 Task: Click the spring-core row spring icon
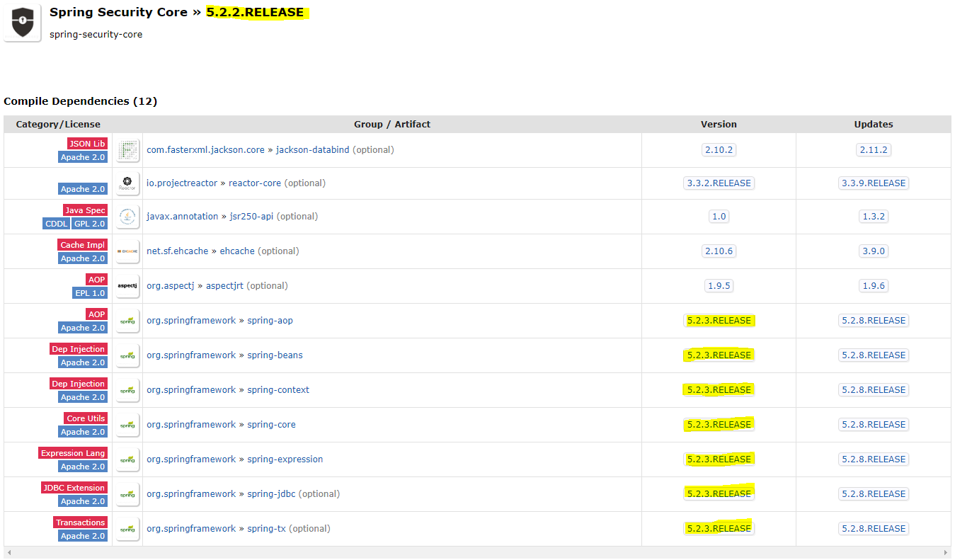coord(128,425)
